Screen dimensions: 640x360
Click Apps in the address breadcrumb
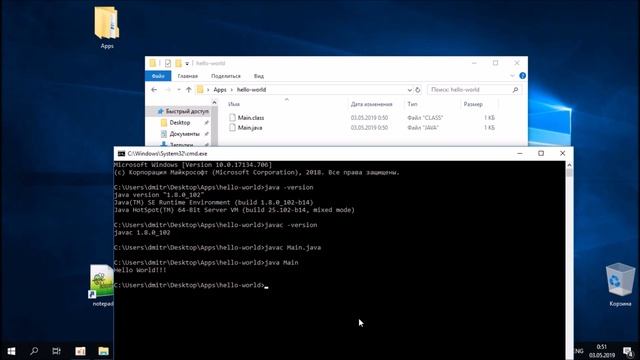point(220,90)
